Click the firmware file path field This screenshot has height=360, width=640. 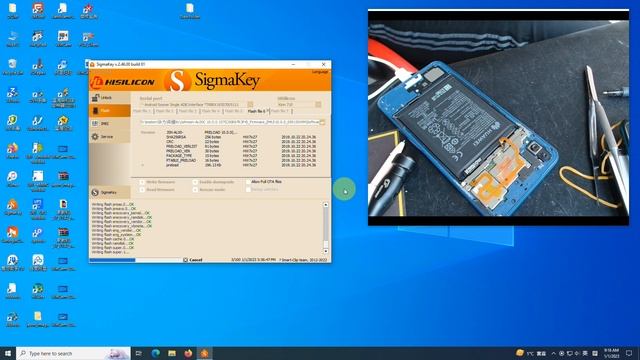click(x=230, y=122)
